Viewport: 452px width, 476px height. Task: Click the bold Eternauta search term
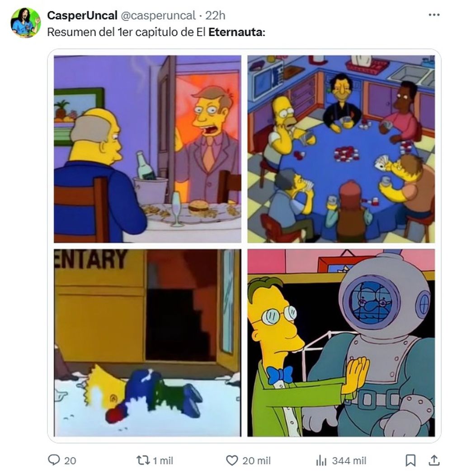(x=236, y=32)
